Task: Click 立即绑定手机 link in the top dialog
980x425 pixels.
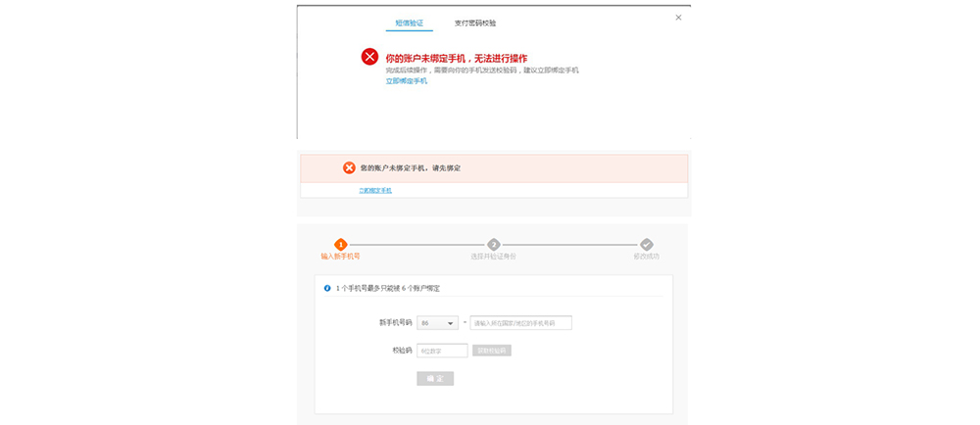Action: (x=406, y=81)
